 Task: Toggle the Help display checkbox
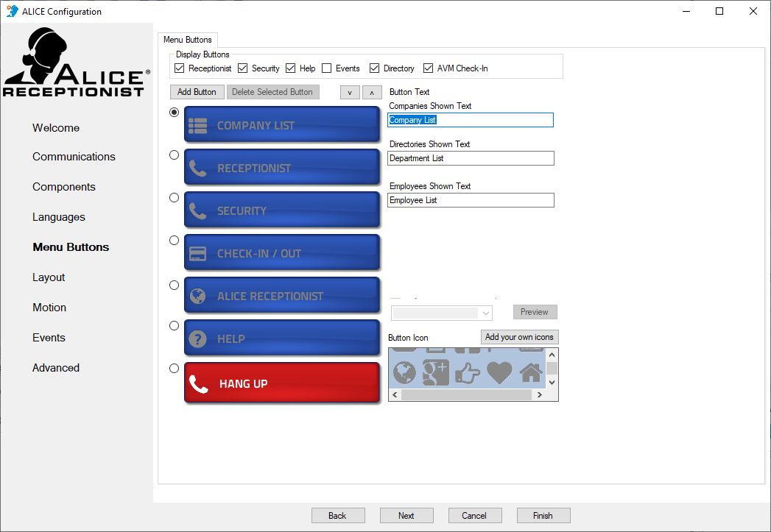click(291, 68)
